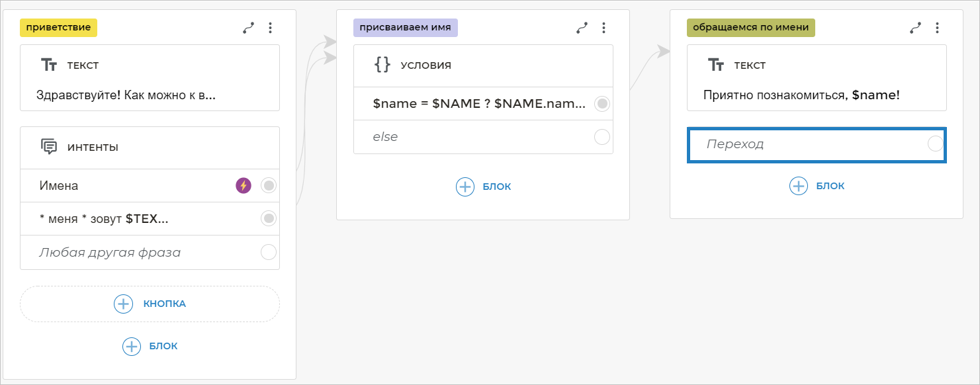Select the connector circle on the Имена intent
The height and width of the screenshot is (385, 980).
coord(269,186)
